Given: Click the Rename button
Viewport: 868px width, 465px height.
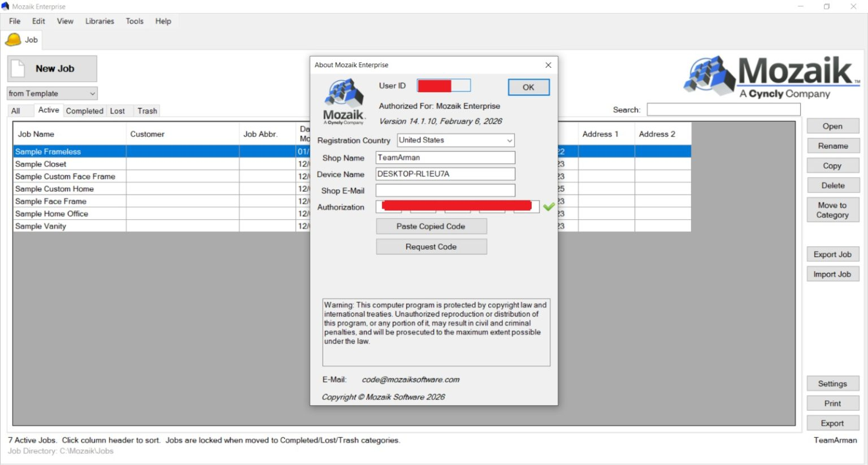Looking at the screenshot, I should 832,146.
